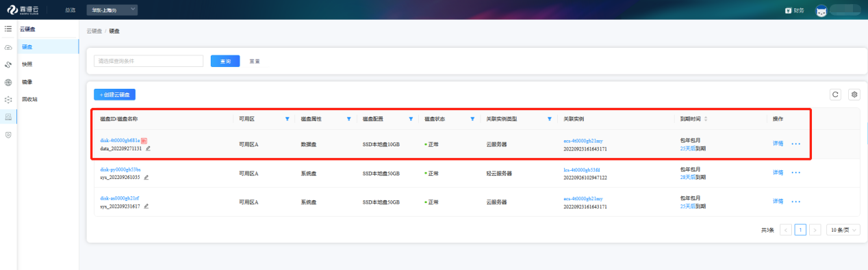Screen dimensions: 868x270
Task: Open the 10条/页 page size dropdown
Action: [x=843, y=230]
